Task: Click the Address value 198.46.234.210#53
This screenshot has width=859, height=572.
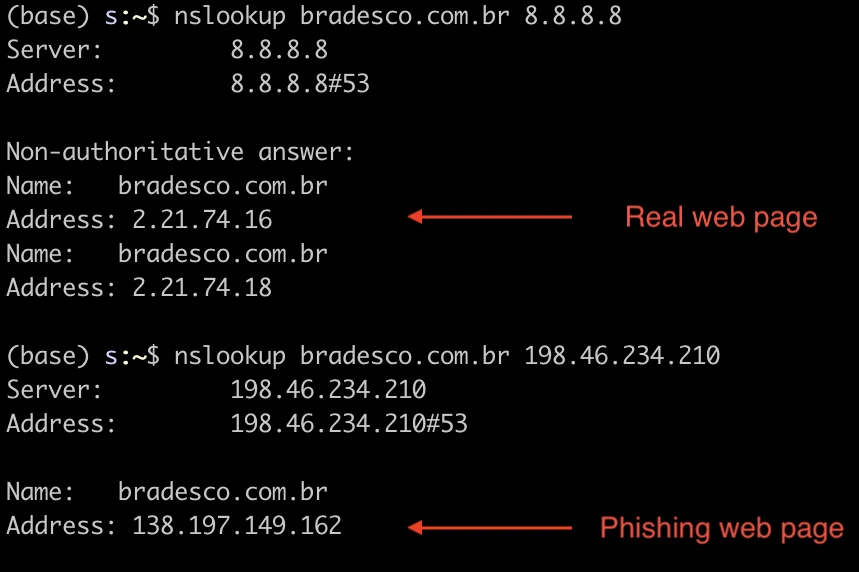Action: 348,424
